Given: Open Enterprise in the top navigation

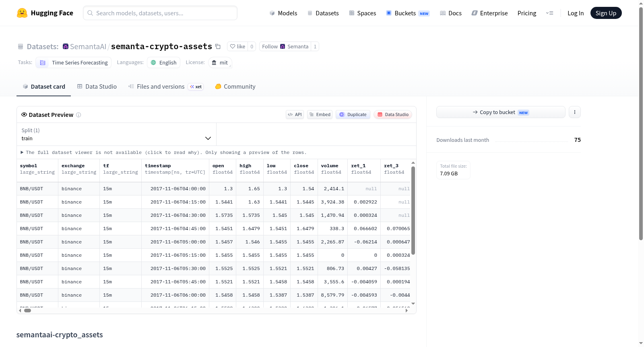Looking at the screenshot, I should pos(489,13).
